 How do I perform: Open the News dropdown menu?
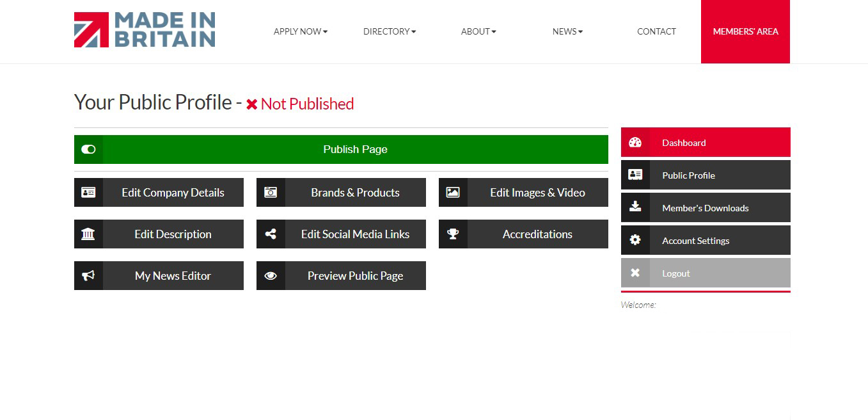tap(567, 31)
